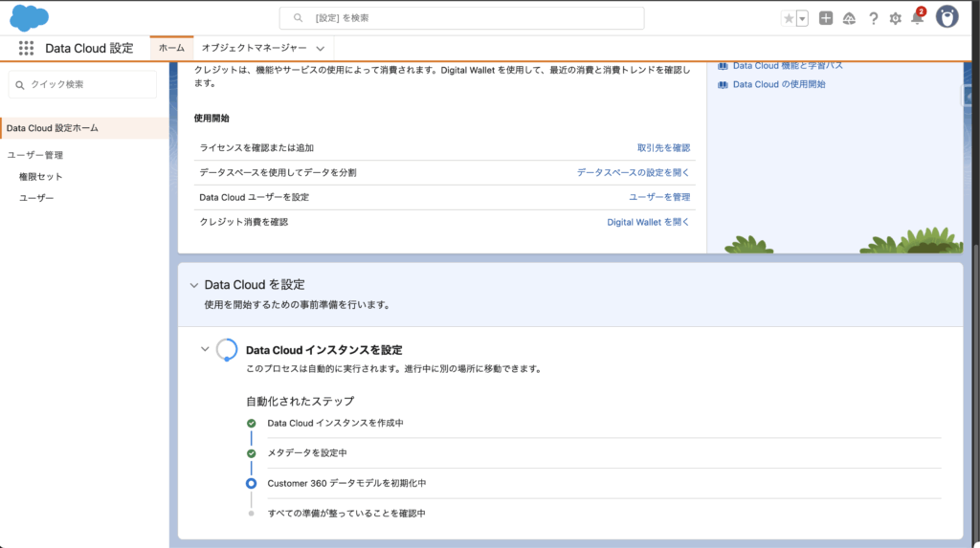Open Data Cloud の使用開始 link
This screenshot has width=980, height=548.
779,84
